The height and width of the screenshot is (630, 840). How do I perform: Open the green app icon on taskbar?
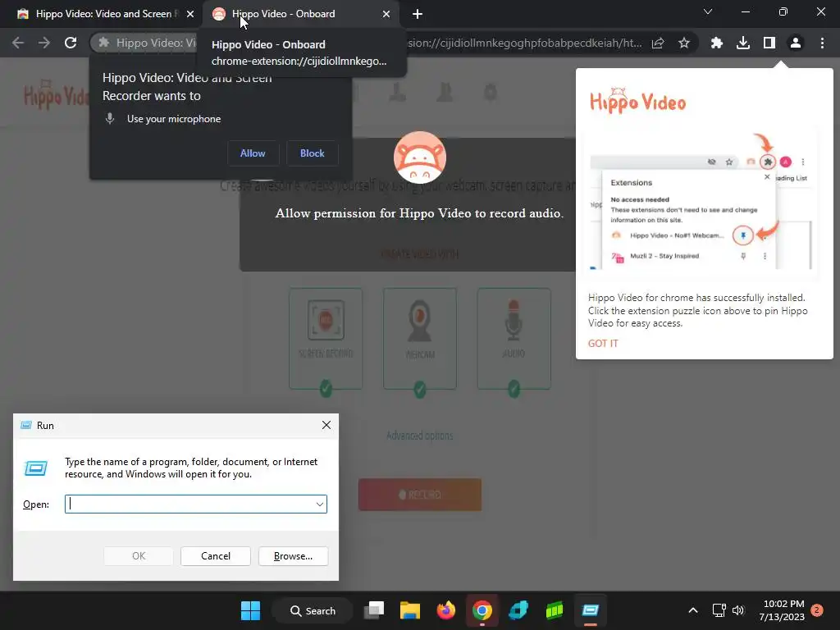(x=555, y=610)
